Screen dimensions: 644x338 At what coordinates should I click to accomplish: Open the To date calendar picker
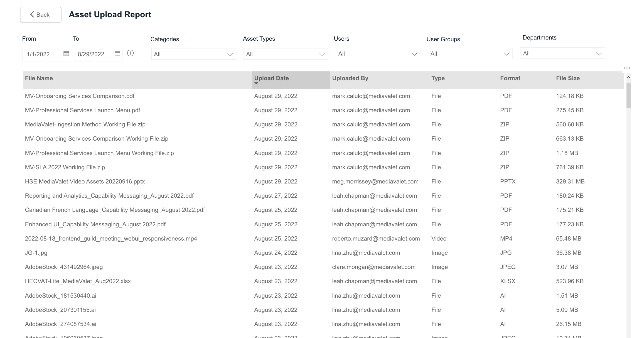(117, 53)
